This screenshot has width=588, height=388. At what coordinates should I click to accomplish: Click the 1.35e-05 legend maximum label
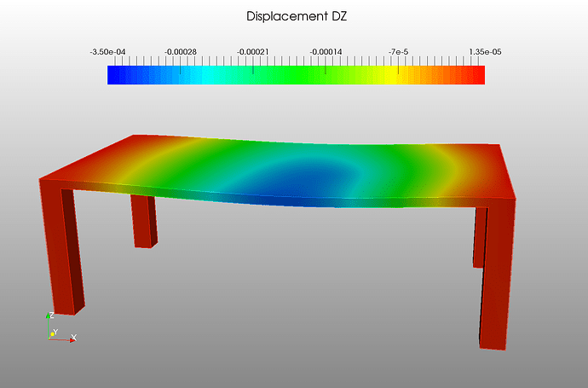point(485,52)
